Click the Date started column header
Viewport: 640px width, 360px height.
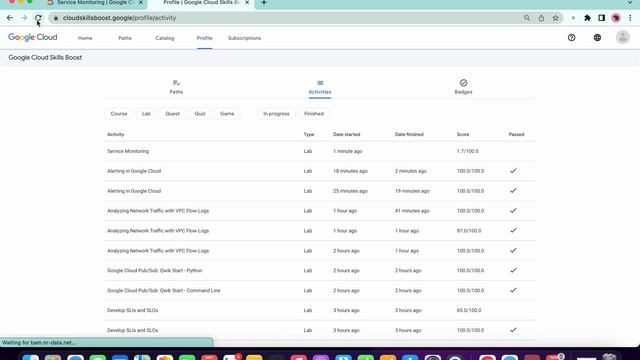click(347, 134)
